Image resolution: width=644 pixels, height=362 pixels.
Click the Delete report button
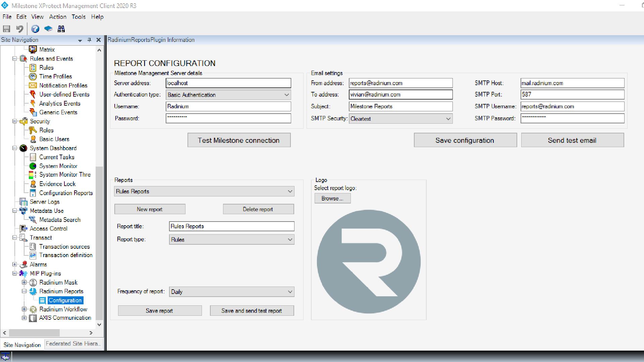coord(258,209)
